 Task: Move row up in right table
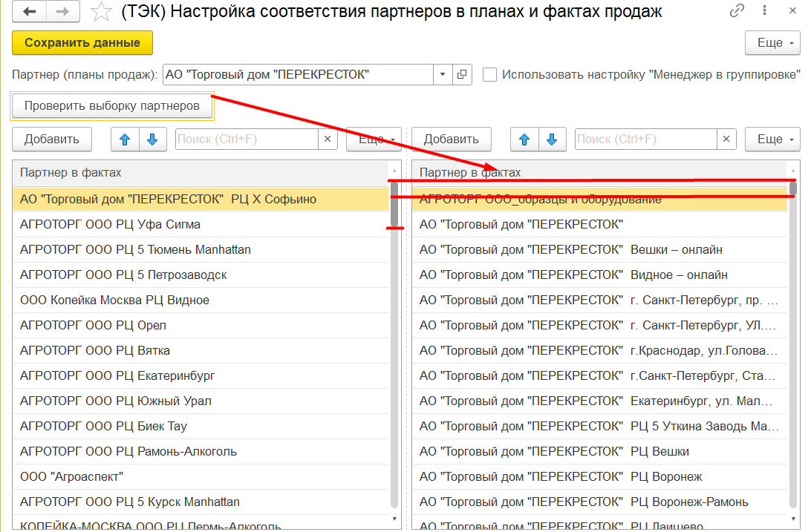click(x=524, y=139)
